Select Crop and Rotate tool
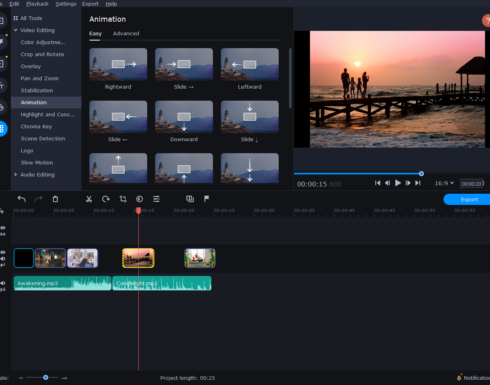Viewport: 490px width, 385px height. pyautogui.click(x=42, y=54)
